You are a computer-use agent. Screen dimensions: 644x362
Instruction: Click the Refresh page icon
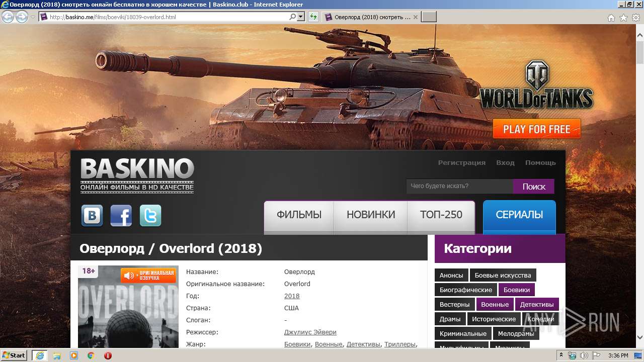tap(313, 17)
